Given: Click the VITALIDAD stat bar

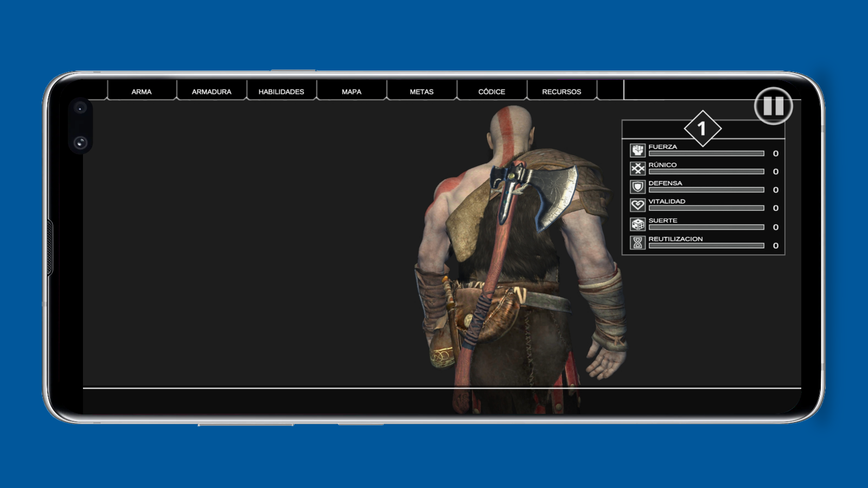Looking at the screenshot, I should click(706, 208).
